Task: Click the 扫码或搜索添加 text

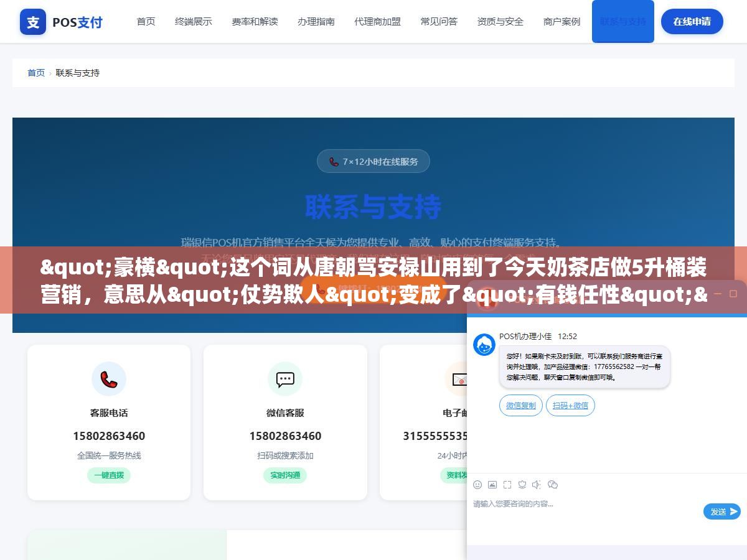Action: click(x=285, y=455)
